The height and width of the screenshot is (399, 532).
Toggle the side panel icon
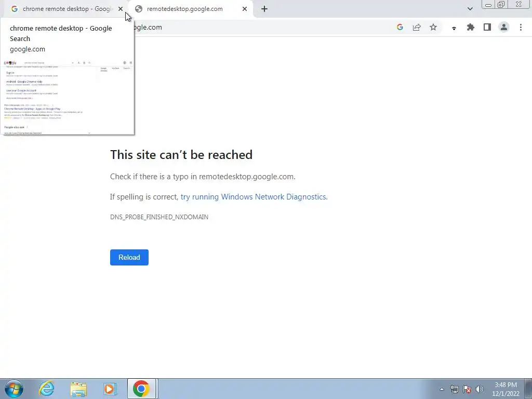[x=487, y=28]
